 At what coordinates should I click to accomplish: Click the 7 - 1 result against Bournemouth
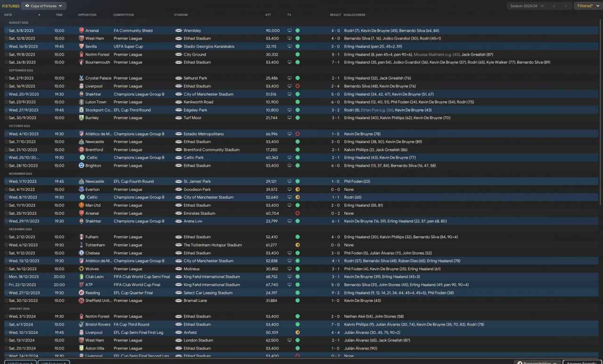click(x=335, y=62)
